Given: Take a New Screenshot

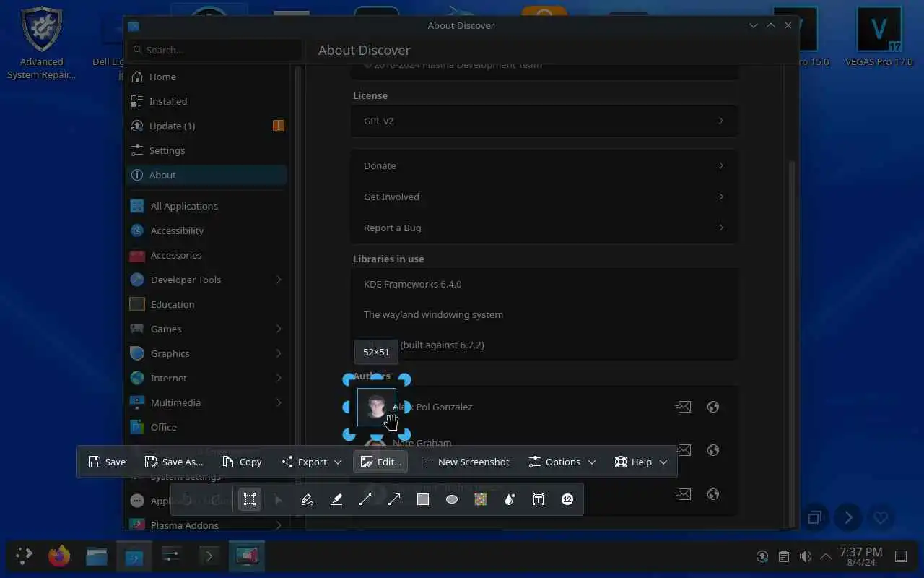Looking at the screenshot, I should (465, 462).
